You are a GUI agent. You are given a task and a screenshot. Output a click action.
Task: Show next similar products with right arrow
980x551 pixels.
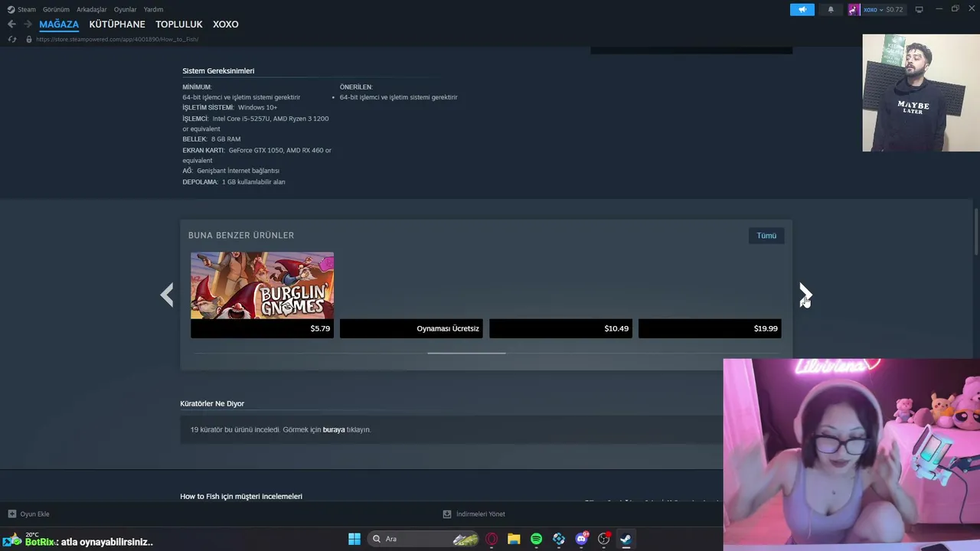coord(805,295)
